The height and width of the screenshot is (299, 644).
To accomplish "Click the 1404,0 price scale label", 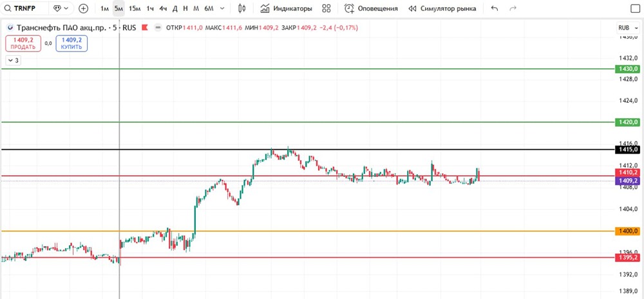I will coord(629,209).
